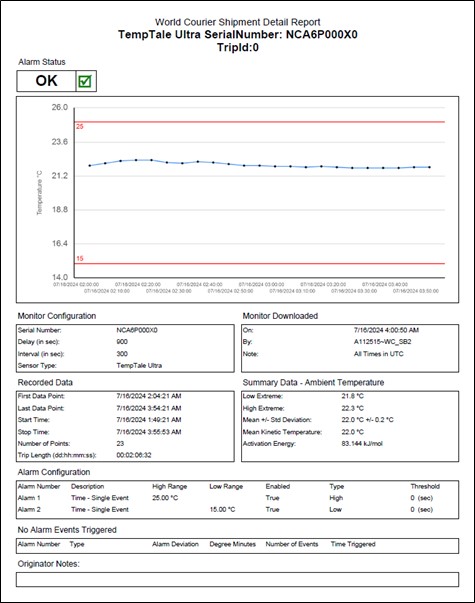The image size is (475, 603).
Task: Click Low Extreme value '21.8 °C'
Action: 352,396
